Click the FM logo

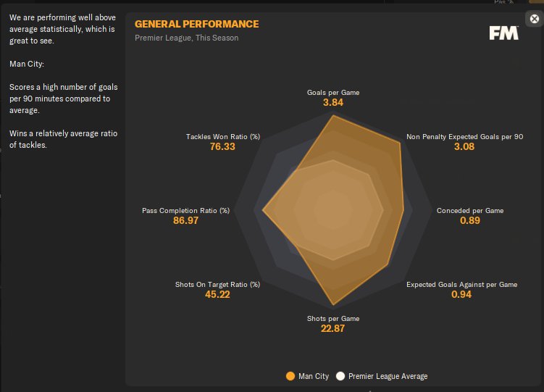503,33
